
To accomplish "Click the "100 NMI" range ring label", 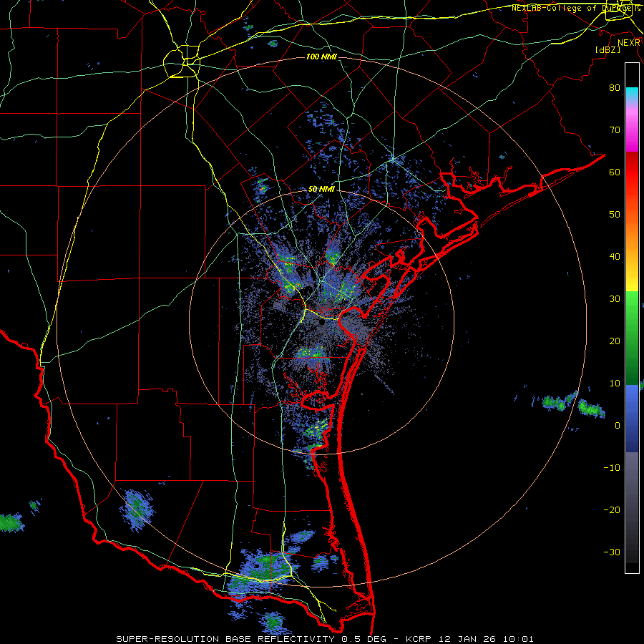I will (x=321, y=57).
